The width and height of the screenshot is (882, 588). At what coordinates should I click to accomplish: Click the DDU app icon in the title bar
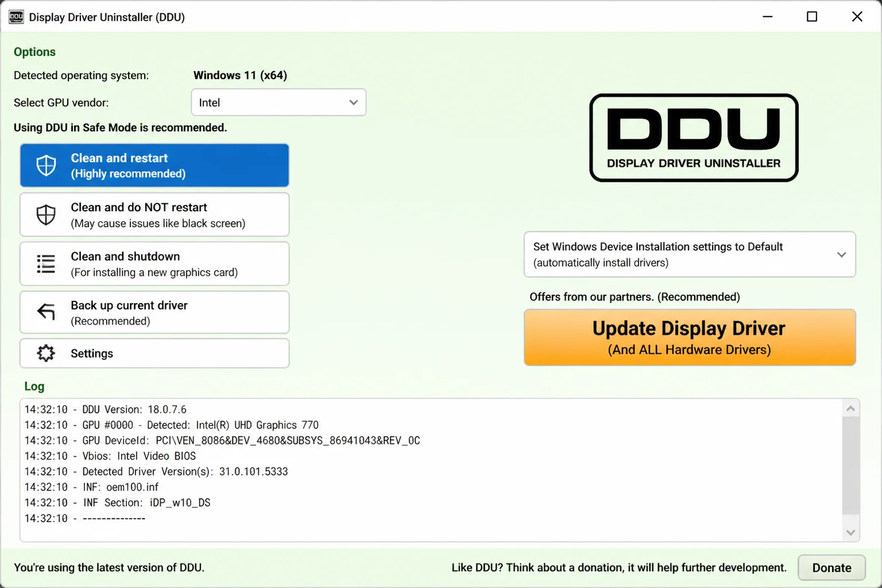point(16,17)
